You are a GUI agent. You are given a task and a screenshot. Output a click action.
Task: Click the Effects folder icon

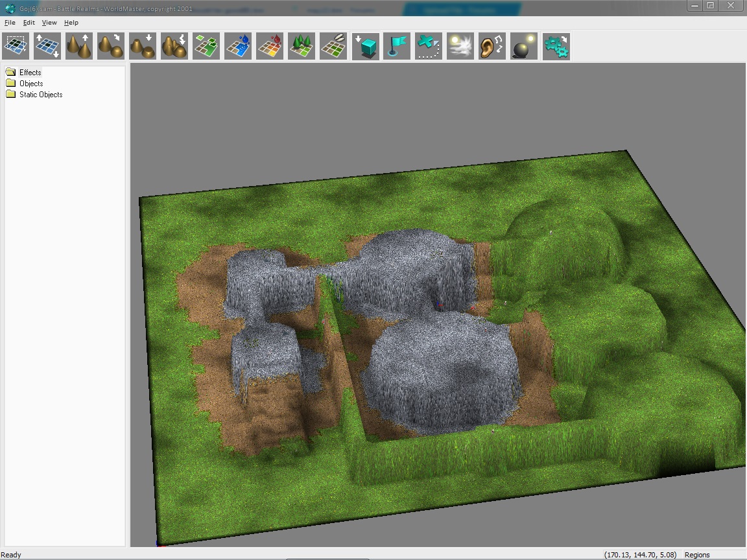point(10,72)
